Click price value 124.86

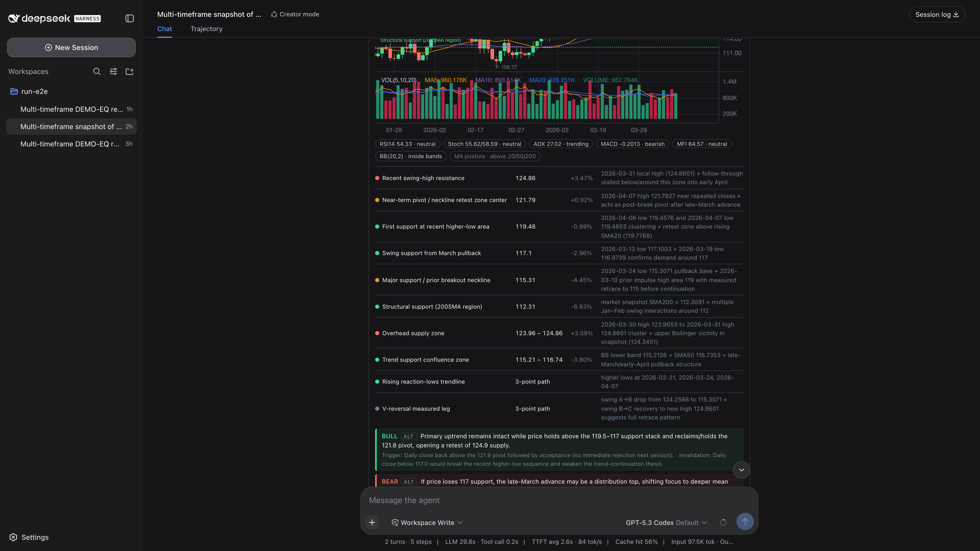click(525, 178)
